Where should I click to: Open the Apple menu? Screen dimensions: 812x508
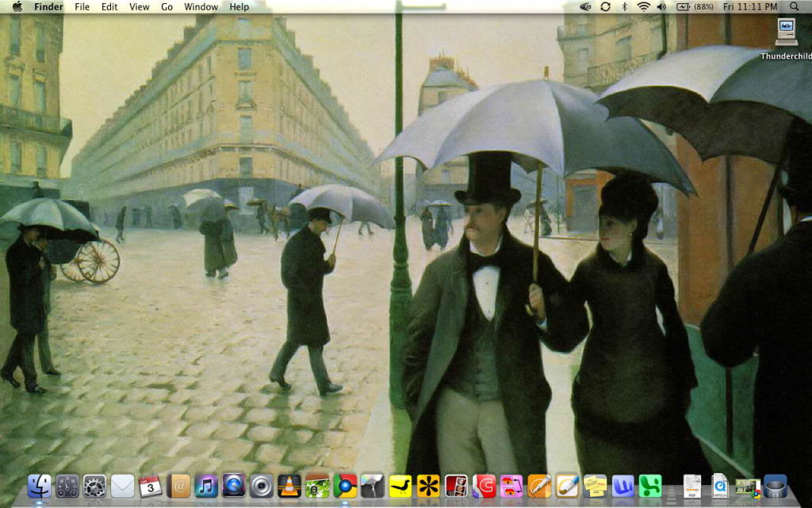(x=17, y=6)
